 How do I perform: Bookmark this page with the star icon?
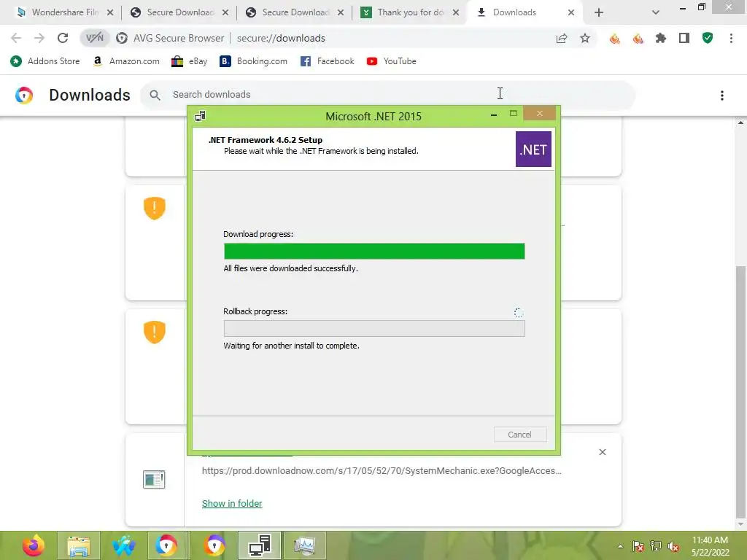click(585, 38)
